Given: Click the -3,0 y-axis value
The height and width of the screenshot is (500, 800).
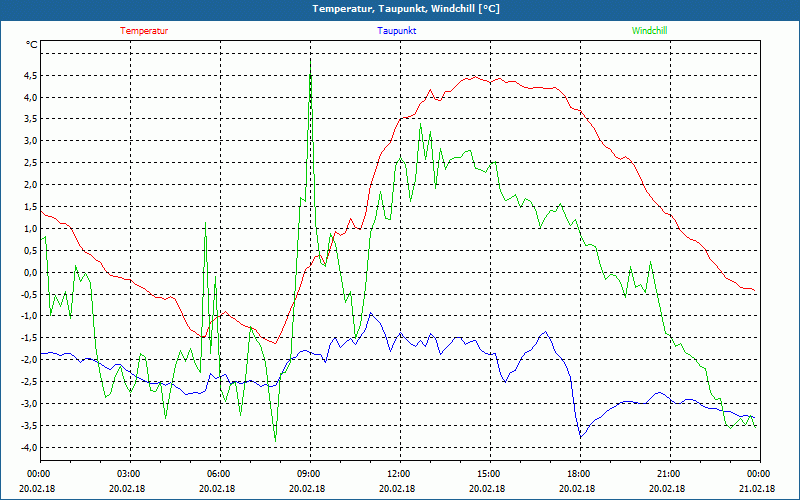Looking at the screenshot, I should [29, 404].
